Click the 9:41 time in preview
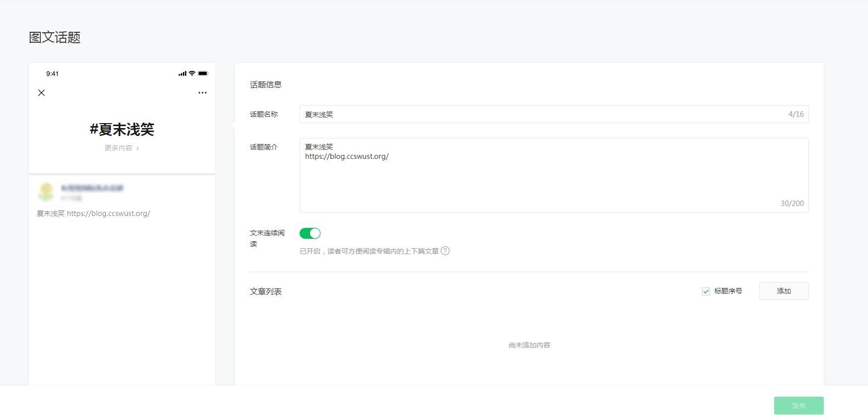Screen dimensions: 868x420 point(52,73)
